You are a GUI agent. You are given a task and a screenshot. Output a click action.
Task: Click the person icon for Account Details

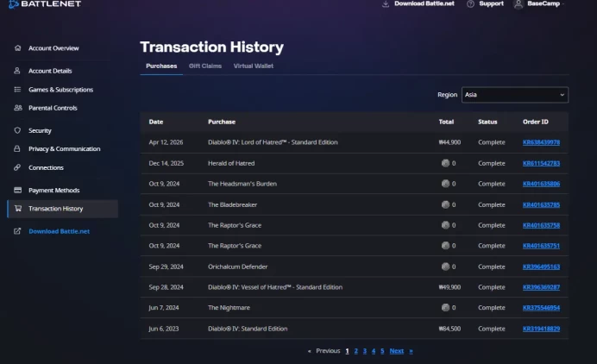tap(17, 71)
